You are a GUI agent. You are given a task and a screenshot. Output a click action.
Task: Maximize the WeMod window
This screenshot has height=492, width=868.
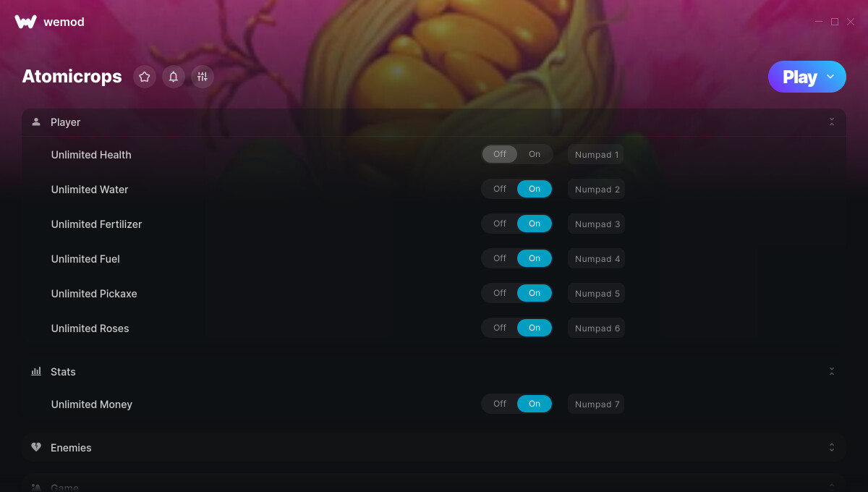[835, 22]
